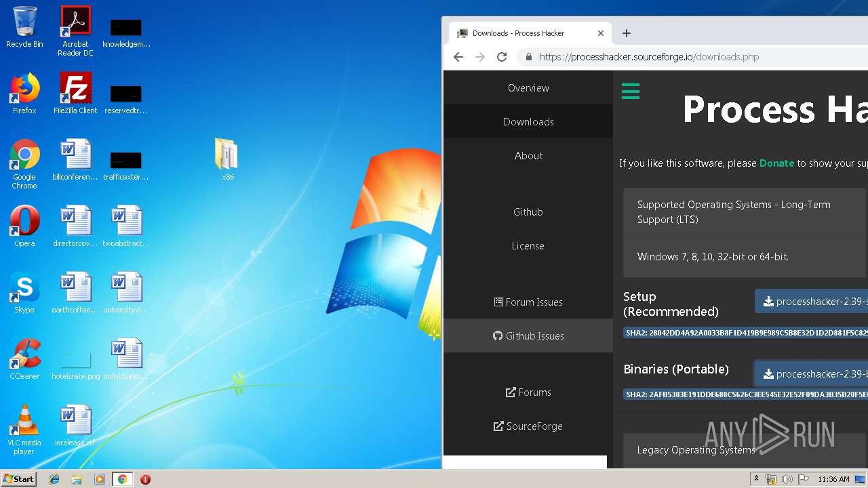This screenshot has height=488, width=868.
Task: Open Forum Issues sidebar link
Action: [x=528, y=302]
